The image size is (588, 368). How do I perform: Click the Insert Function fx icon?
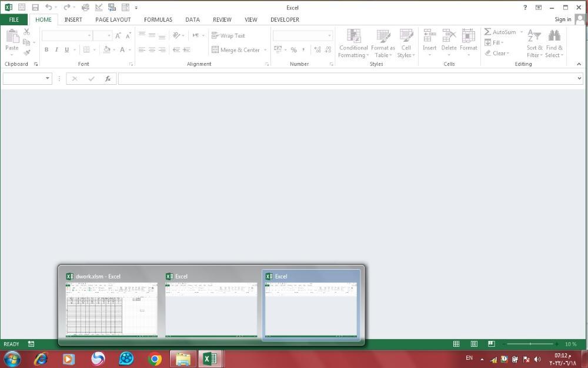coord(108,78)
